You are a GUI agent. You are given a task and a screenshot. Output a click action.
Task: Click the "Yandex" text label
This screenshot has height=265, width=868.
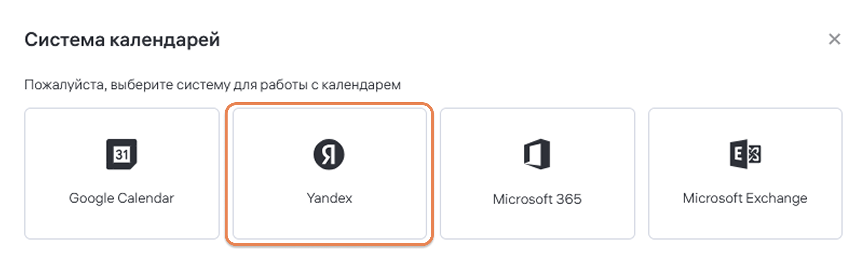pos(329,198)
